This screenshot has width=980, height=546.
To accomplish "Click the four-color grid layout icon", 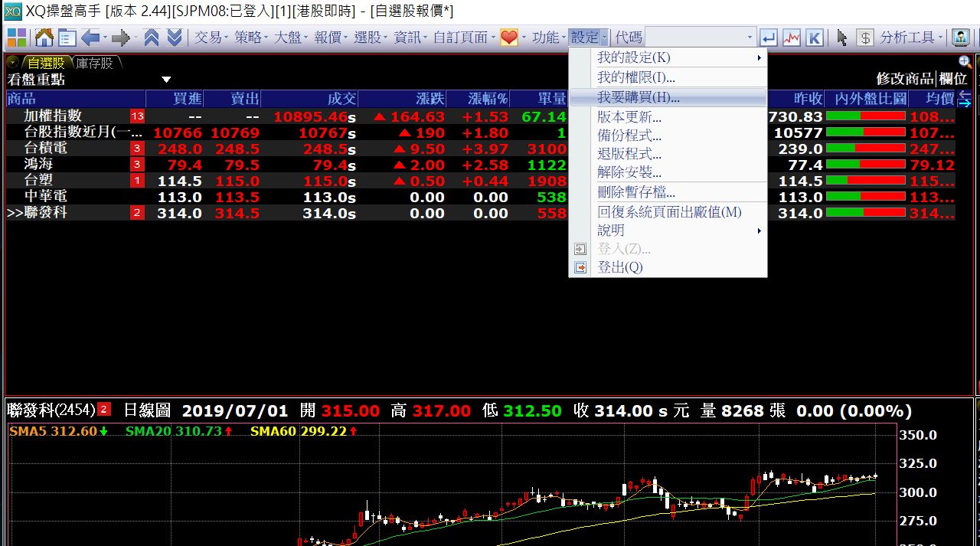I will click(17, 38).
